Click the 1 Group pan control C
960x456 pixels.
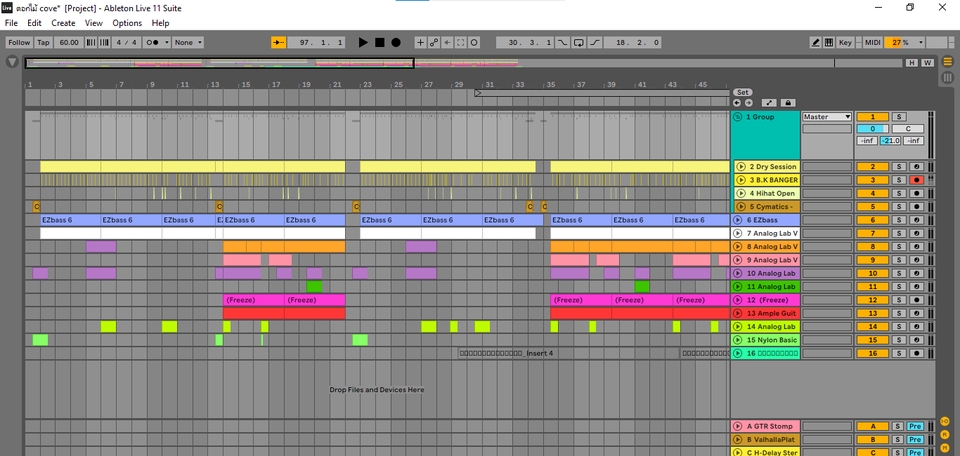point(907,129)
